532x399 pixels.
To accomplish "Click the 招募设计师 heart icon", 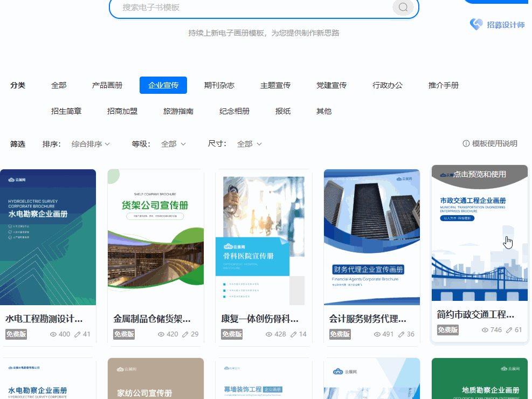I will 476,24.
